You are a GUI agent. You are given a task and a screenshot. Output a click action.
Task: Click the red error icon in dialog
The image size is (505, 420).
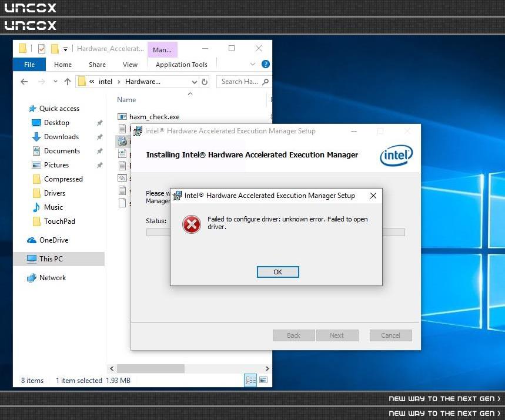pyautogui.click(x=192, y=224)
